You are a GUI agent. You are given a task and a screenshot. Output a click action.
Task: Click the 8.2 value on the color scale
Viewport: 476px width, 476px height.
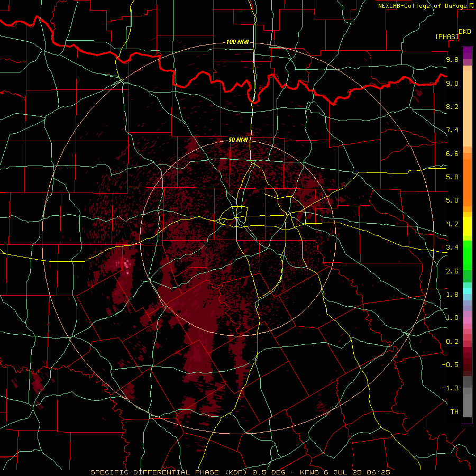pos(452,106)
